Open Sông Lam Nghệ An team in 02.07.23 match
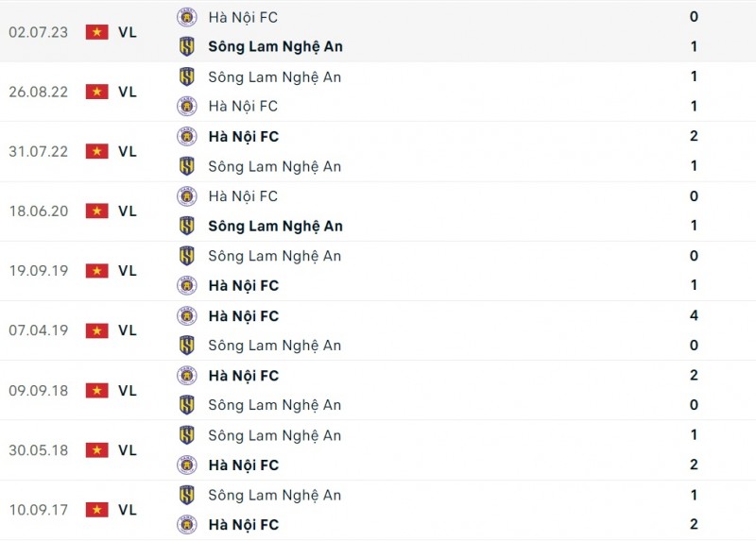 click(x=275, y=46)
